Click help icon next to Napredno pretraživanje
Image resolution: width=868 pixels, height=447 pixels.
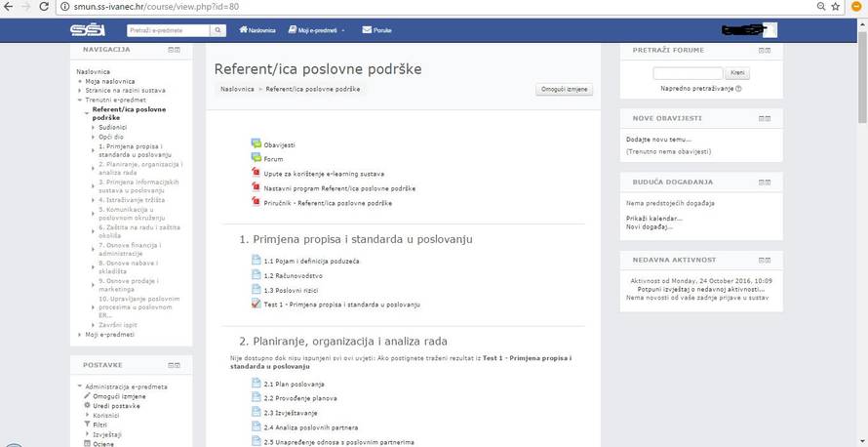click(x=738, y=89)
